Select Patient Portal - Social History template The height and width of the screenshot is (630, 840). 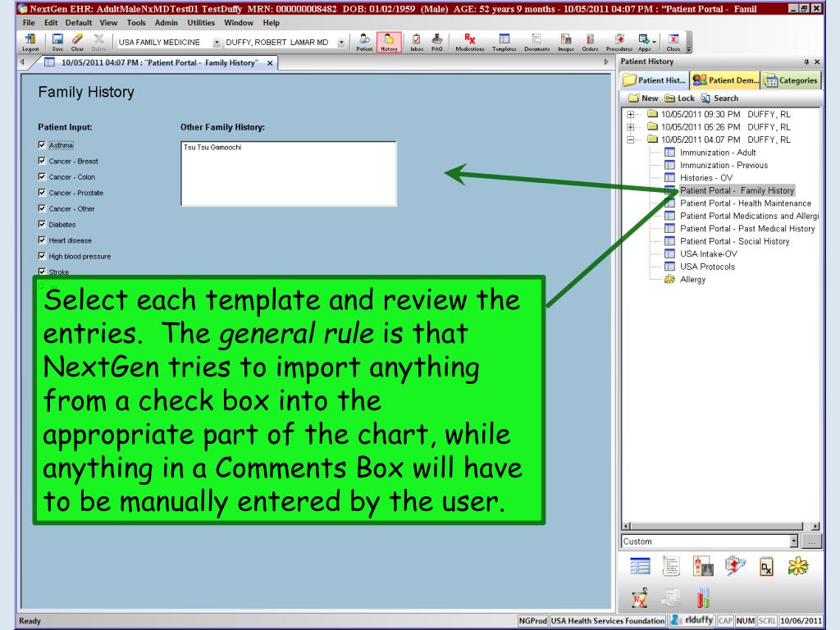tap(734, 241)
